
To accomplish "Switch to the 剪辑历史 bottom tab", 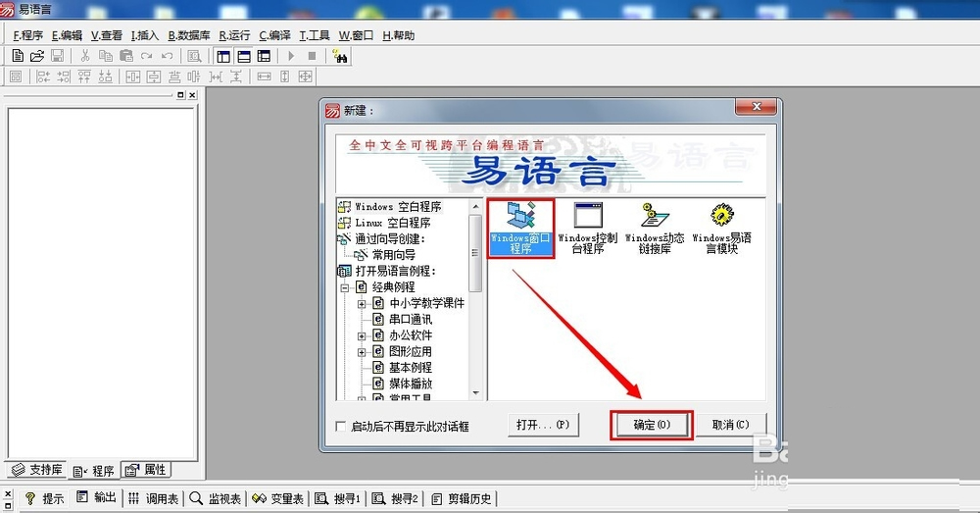I will pos(462,498).
